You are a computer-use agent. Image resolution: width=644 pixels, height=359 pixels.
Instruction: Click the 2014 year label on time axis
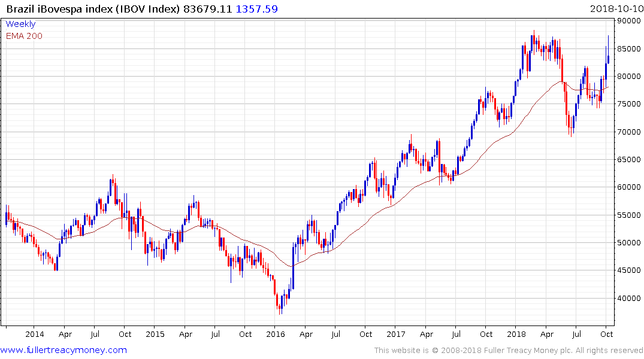click(x=35, y=334)
